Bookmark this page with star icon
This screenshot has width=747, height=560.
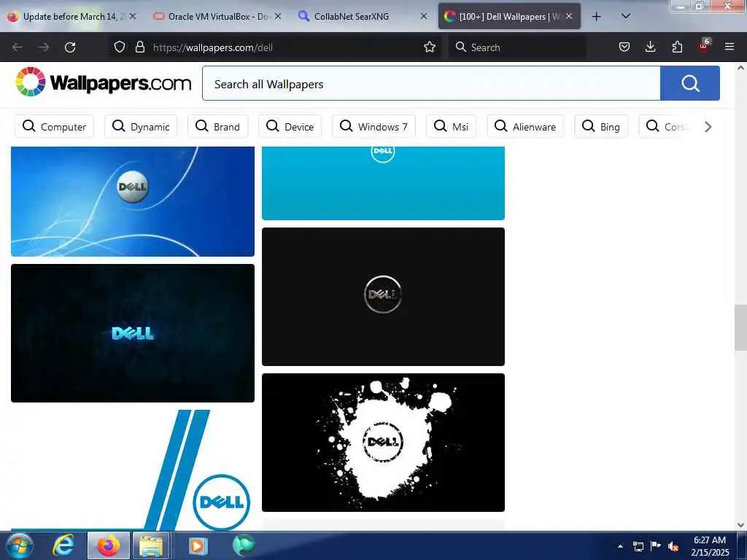(x=430, y=47)
